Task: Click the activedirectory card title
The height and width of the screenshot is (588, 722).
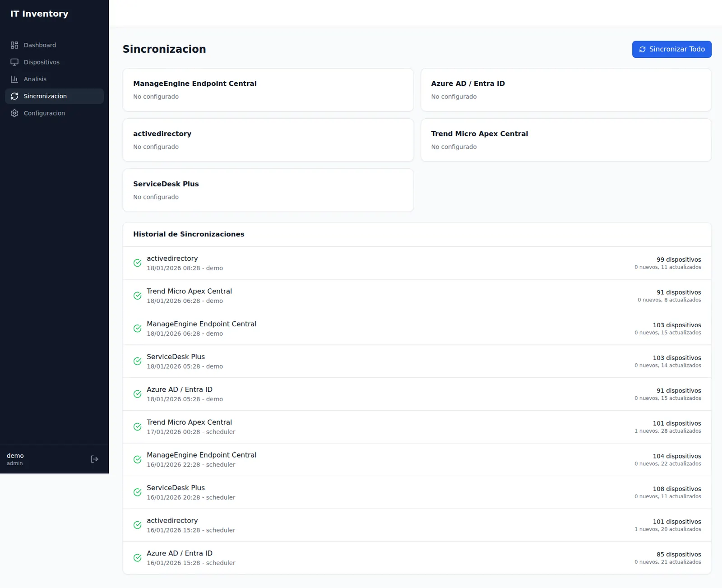Action: 162,134
